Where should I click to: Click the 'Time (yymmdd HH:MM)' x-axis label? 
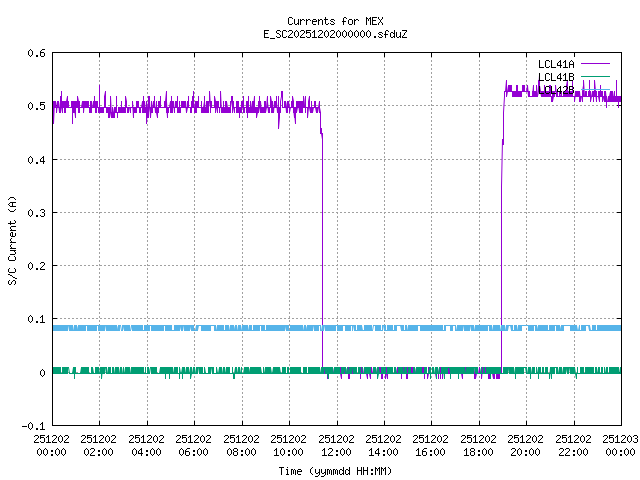tap(335, 469)
